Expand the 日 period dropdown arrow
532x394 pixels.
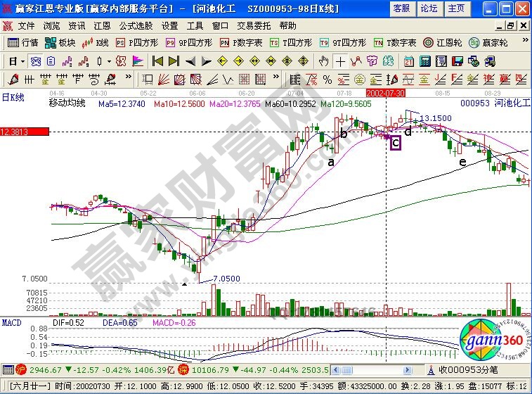point(23,61)
